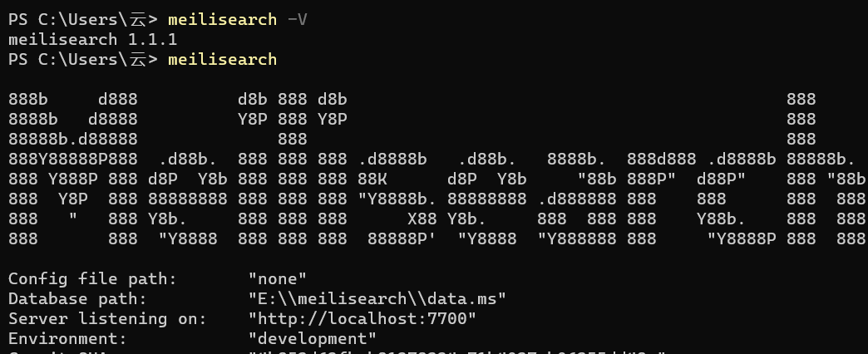
Task: Click the "development" environment value
Action: 313,338
